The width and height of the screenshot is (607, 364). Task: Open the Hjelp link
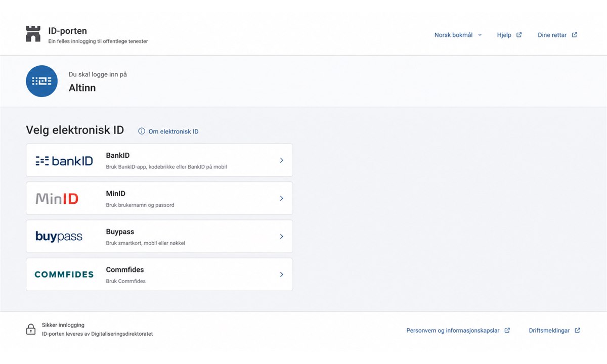[509, 35]
